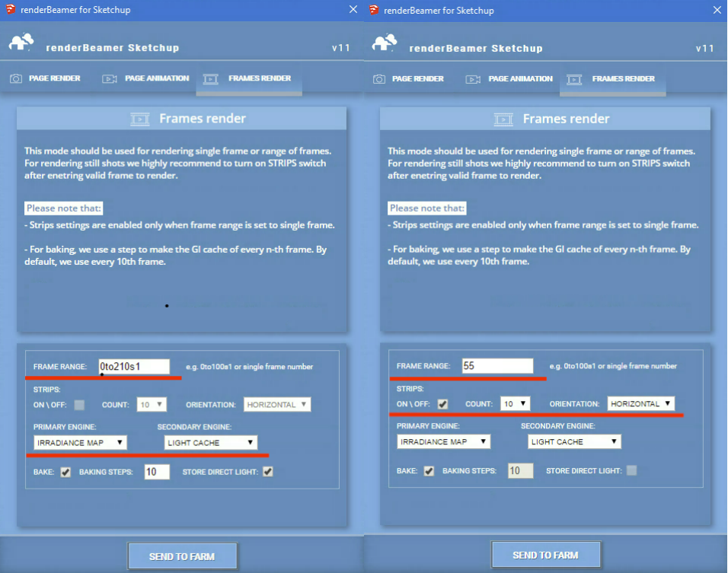Viewport: 728px width, 573px height.
Task: Click frame range example hint in right window
Action: 613,365
